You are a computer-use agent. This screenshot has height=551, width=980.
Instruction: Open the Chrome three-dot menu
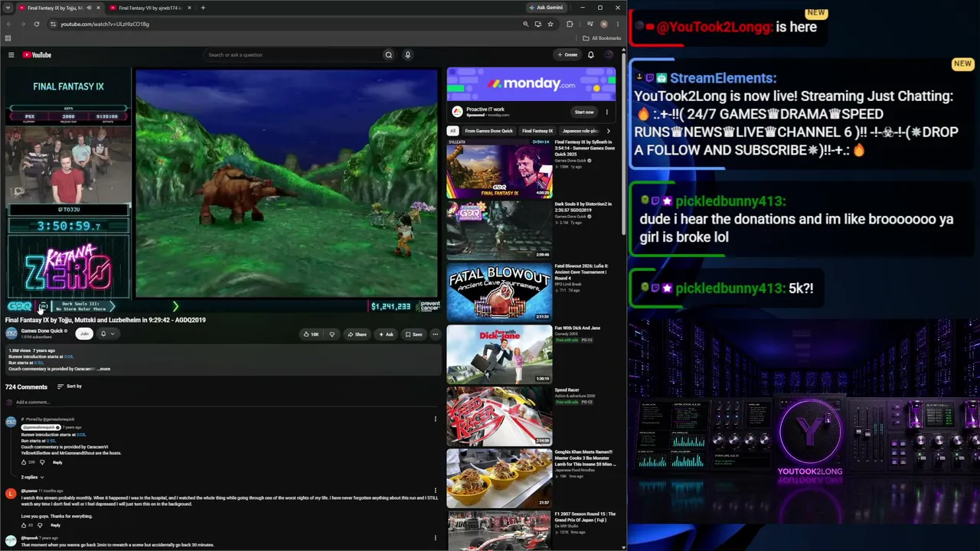tap(617, 24)
